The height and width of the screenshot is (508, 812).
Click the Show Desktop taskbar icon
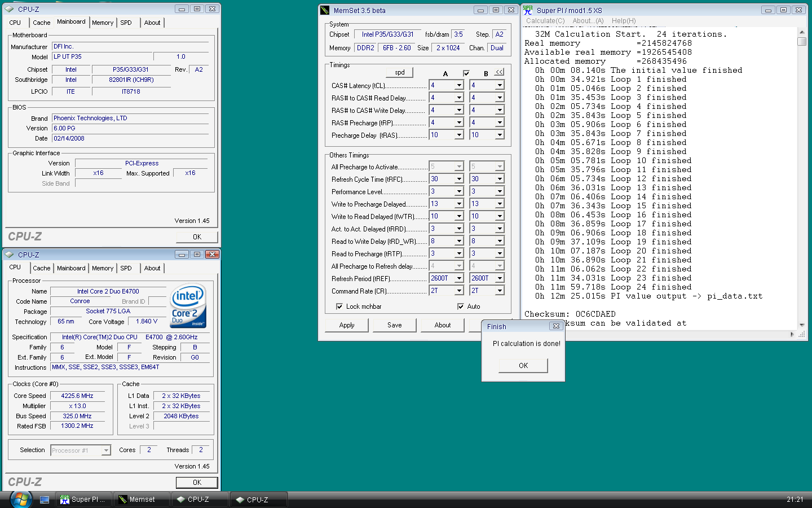point(45,500)
